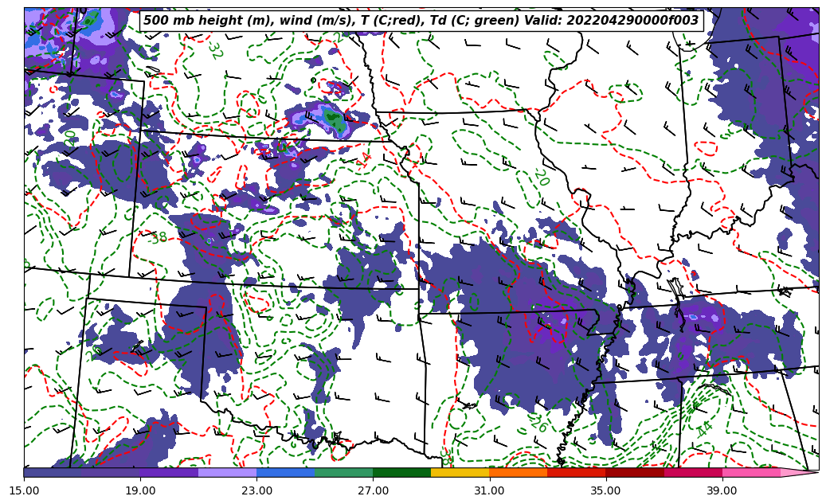Pick the bright red colorbar segment

(x=576, y=472)
